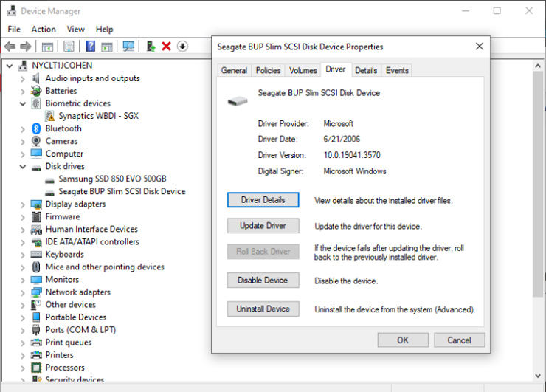This screenshot has width=546, height=392.
Task: Open the Action menu
Action: [44, 30]
